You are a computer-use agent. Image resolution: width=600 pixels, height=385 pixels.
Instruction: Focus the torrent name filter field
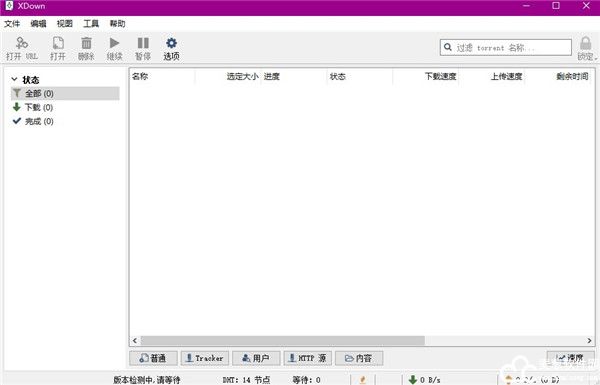coord(505,47)
